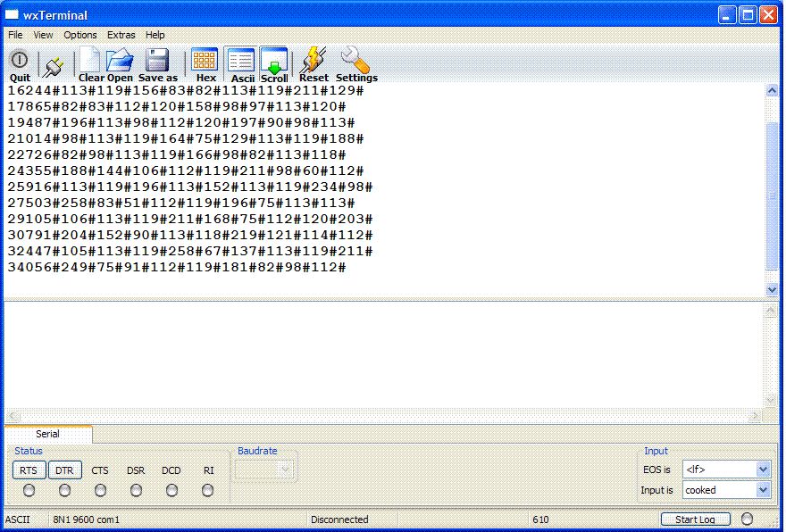Open the Extras menu
The width and height of the screenshot is (786, 532).
pyautogui.click(x=121, y=35)
